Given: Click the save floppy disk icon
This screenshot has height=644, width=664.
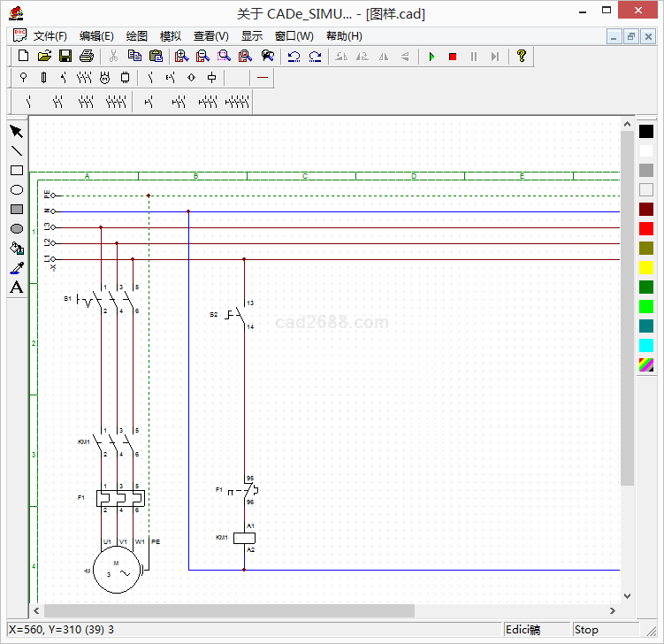Looking at the screenshot, I should point(65,56).
